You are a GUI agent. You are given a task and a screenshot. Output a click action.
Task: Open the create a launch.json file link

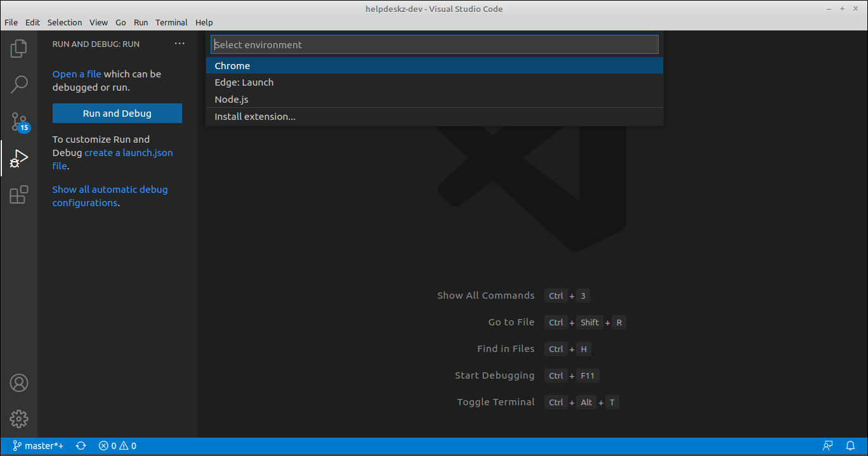pos(129,152)
